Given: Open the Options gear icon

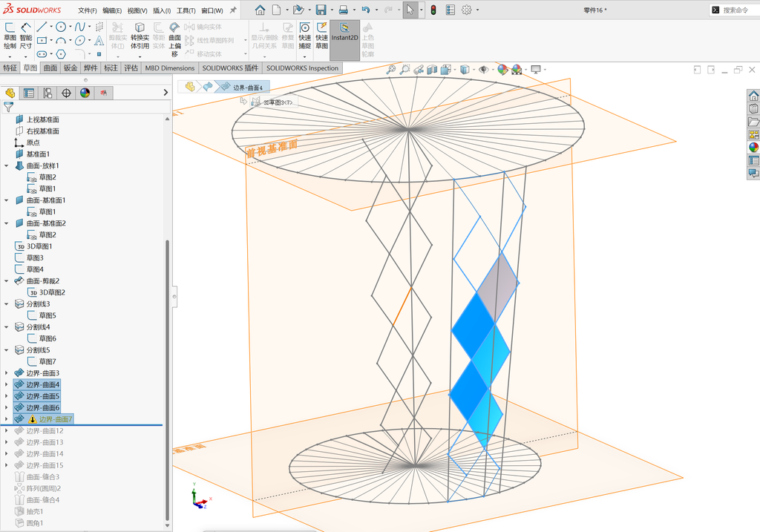Looking at the screenshot, I should click(467, 10).
